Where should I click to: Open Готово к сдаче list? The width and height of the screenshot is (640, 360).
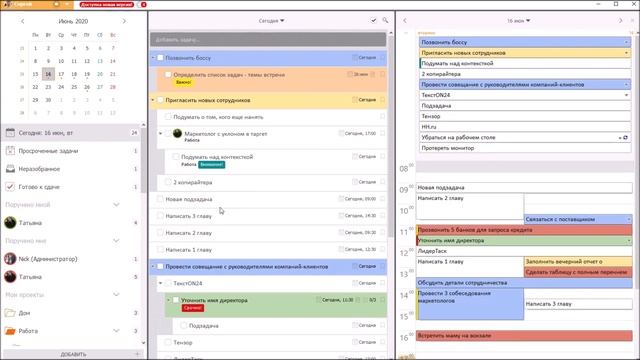[71, 187]
